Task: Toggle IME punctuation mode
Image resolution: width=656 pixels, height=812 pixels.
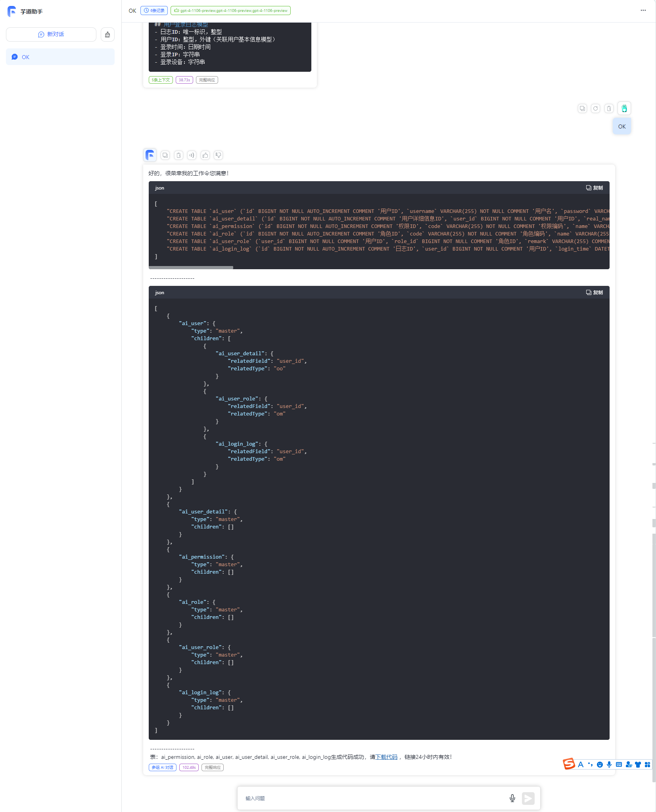Action: 590,764
